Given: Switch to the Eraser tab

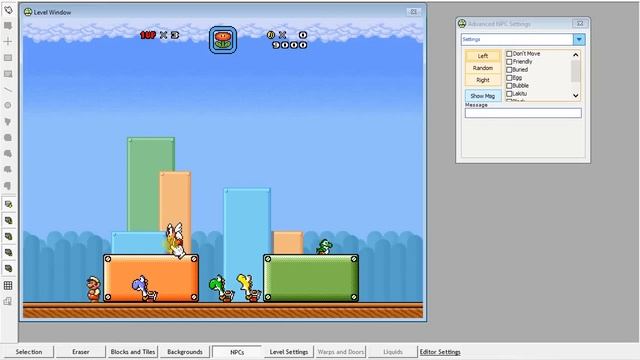Looking at the screenshot, I should pyautogui.click(x=80, y=352).
